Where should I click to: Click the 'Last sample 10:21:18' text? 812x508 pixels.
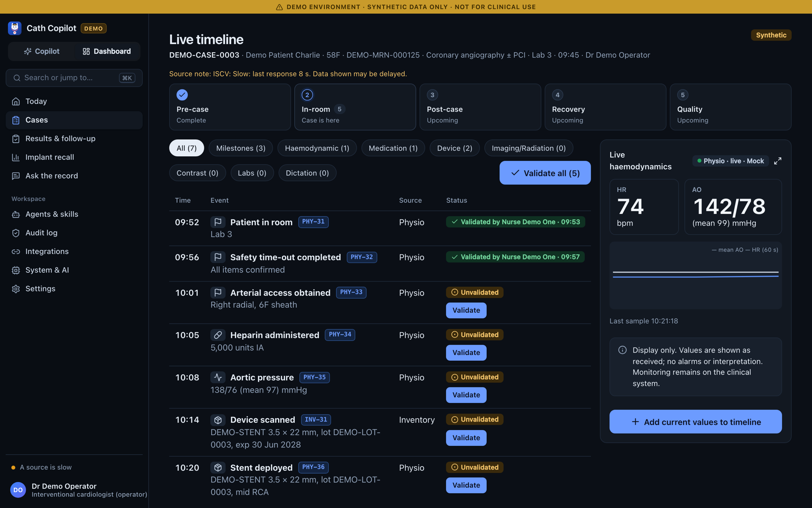[644, 321]
